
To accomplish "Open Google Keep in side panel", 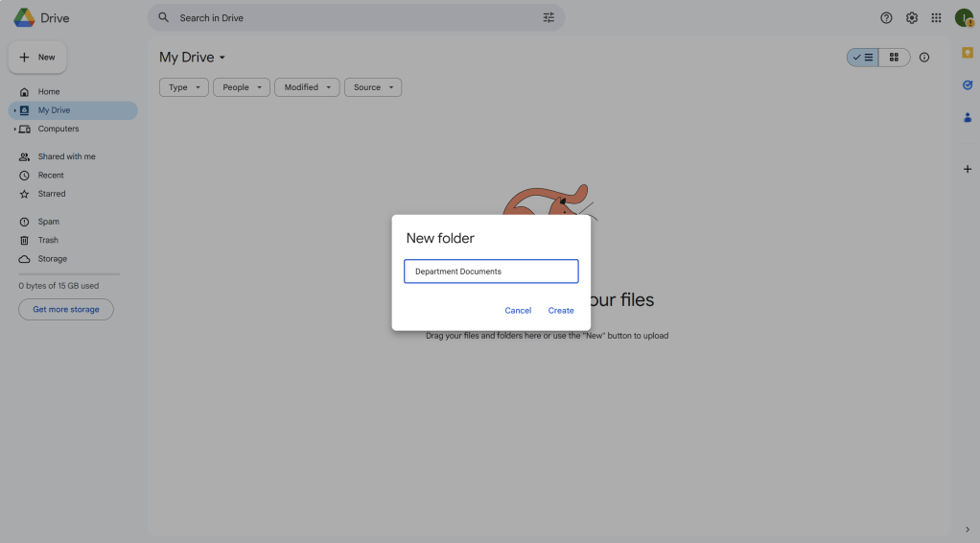I will point(968,53).
